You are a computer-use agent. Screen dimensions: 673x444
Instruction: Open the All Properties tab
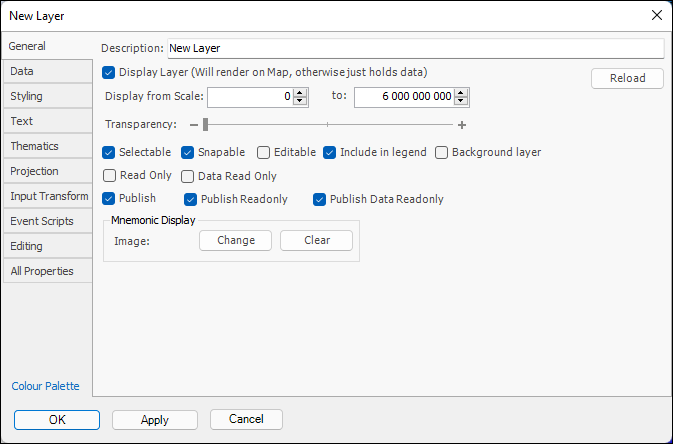point(41,271)
